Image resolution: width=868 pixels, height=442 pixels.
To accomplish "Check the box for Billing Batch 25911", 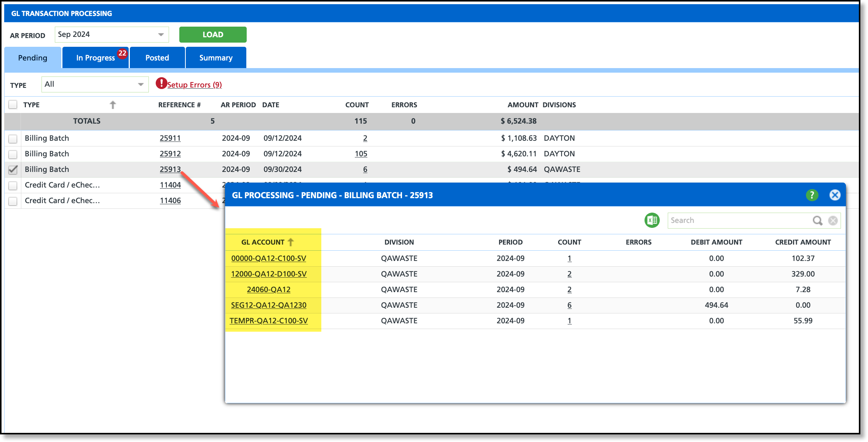I will coord(13,139).
